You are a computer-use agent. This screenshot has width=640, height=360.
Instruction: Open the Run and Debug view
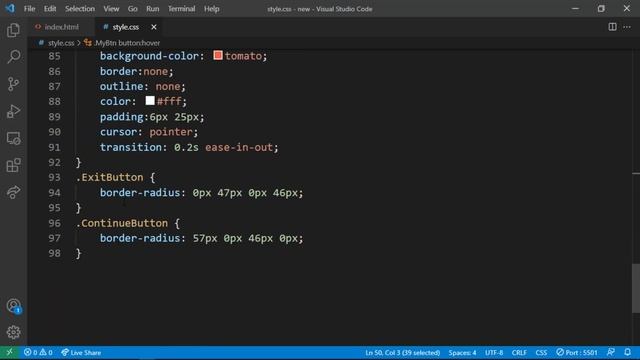point(13,111)
